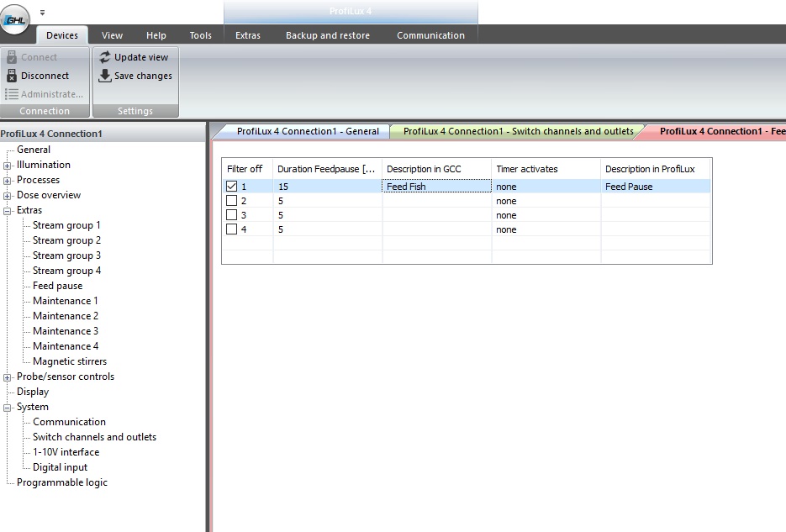Select Communication under System in the tree
Viewport: 786px width, 532px height.
tap(69, 422)
